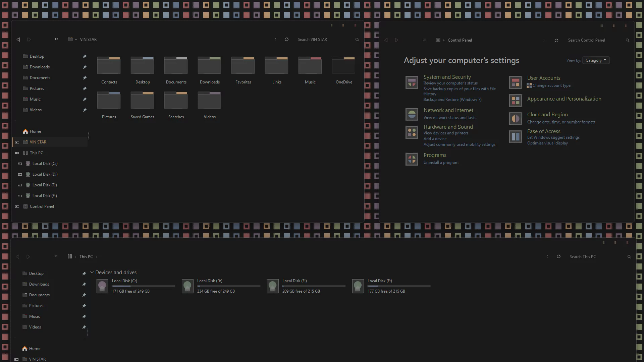
Task: Click the Local Disk (C:) drive icon
Action: pos(102,286)
